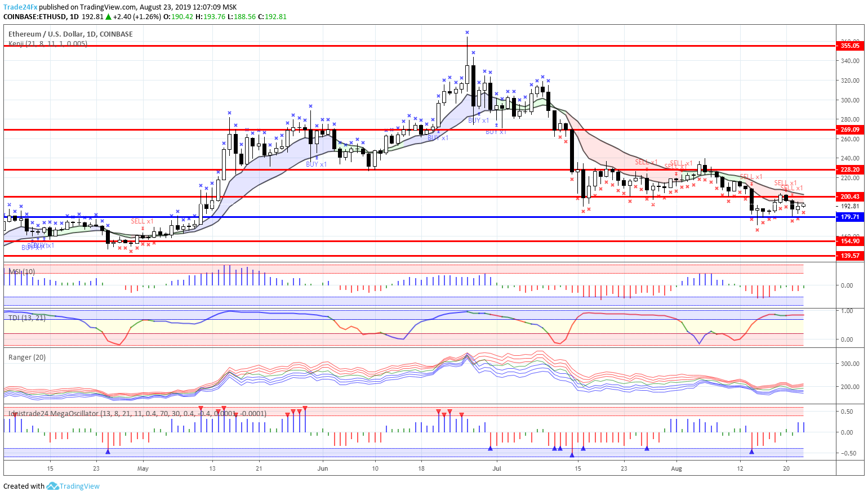Click the Jun date axis label
Screen dimensions: 868x496
coord(323,468)
